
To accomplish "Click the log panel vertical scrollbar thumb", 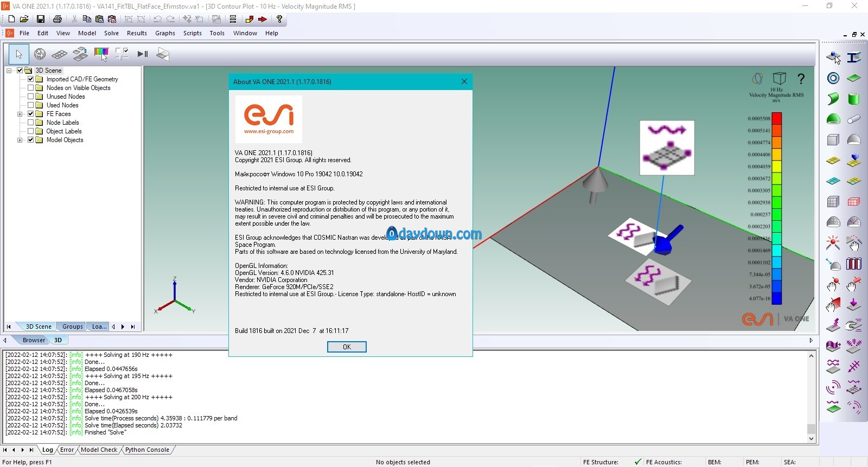I will point(811,428).
